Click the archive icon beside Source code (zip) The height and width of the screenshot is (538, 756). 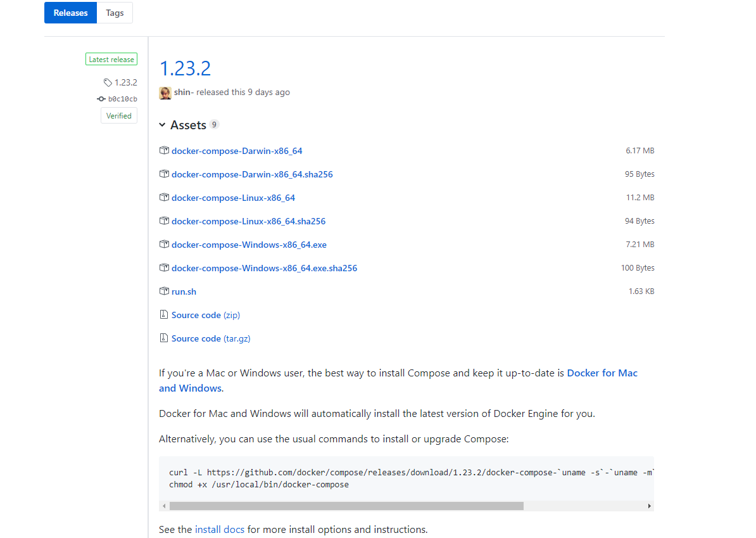pyautogui.click(x=165, y=314)
